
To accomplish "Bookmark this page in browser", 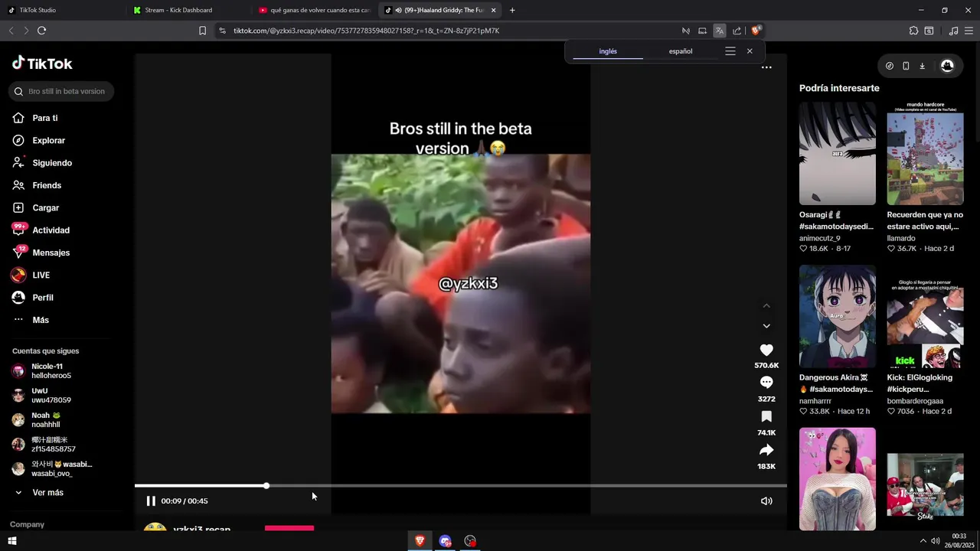I will pyautogui.click(x=202, y=31).
